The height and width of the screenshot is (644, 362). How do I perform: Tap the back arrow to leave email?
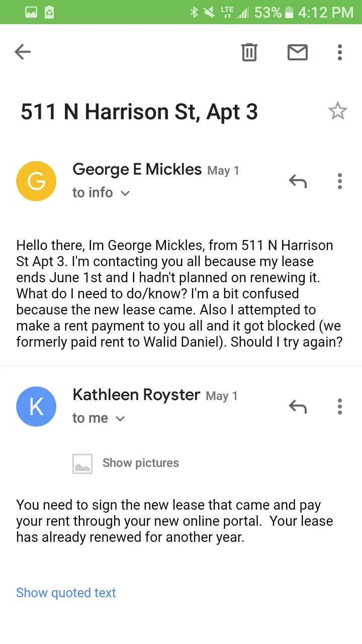[23, 52]
